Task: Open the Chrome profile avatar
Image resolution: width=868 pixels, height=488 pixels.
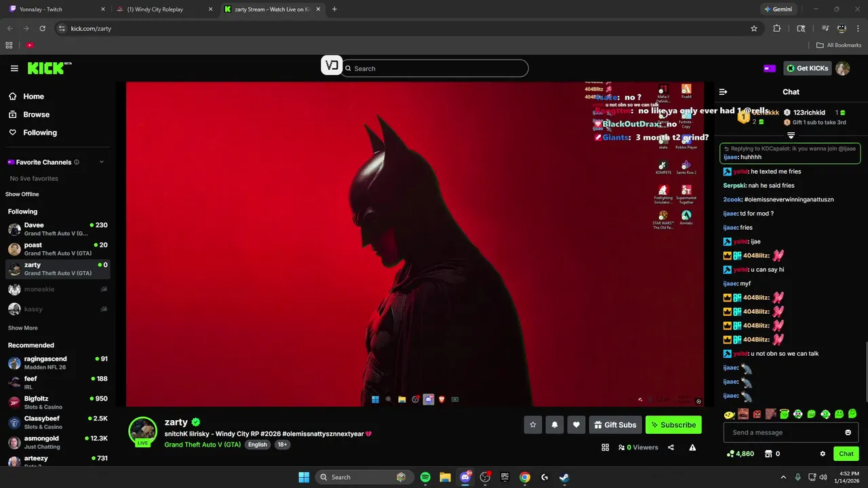Action: pos(842,28)
